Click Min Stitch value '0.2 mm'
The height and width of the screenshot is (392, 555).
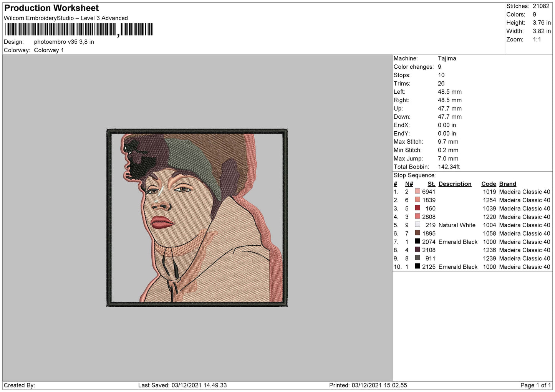448,150
